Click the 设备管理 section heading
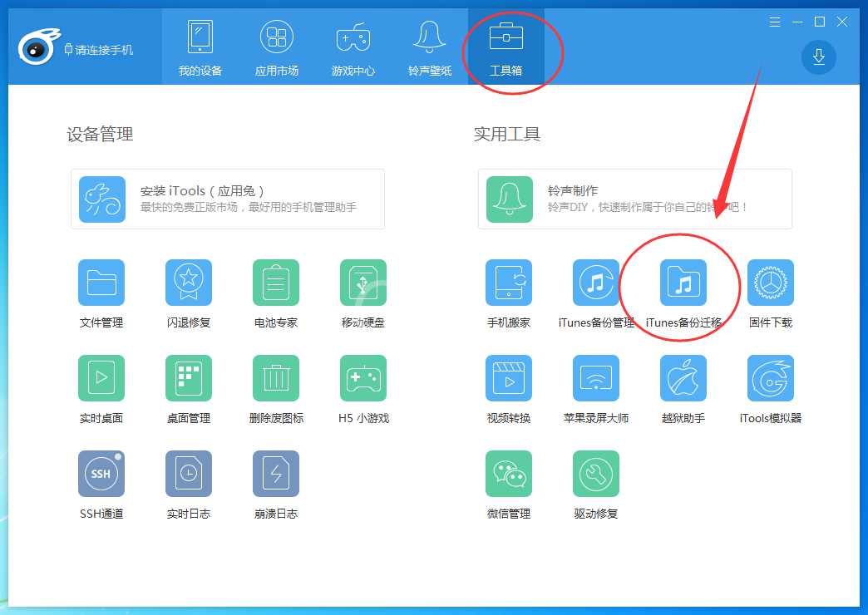The image size is (868, 615). coord(101,134)
